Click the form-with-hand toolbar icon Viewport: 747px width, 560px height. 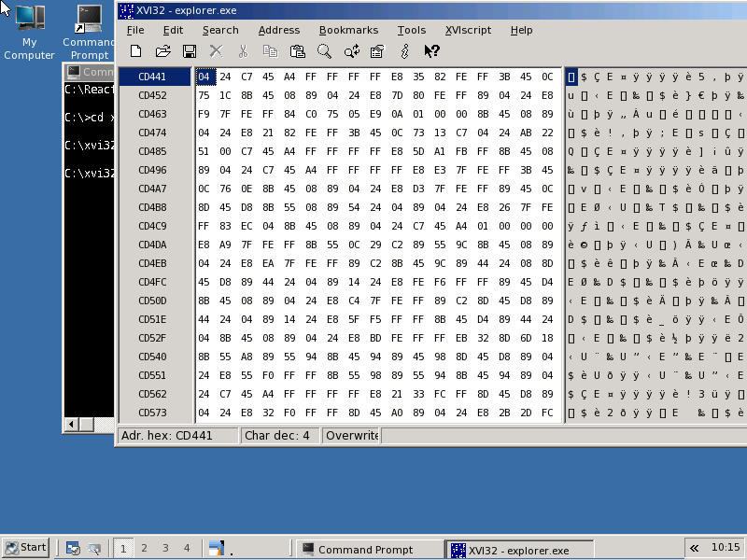pyautogui.click(x=377, y=51)
